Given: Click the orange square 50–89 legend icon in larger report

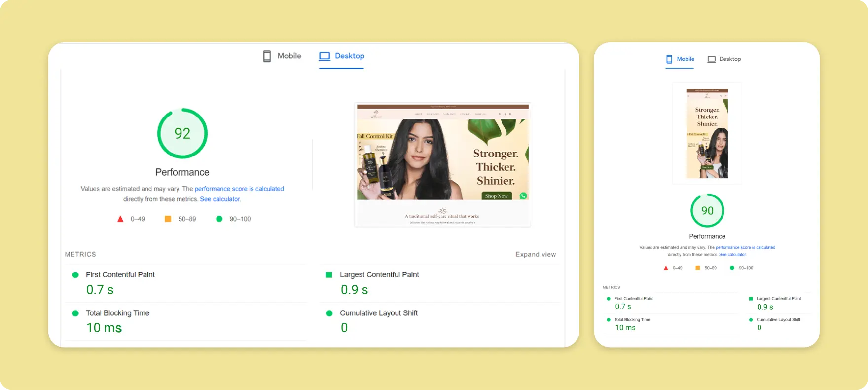Looking at the screenshot, I should (168, 219).
